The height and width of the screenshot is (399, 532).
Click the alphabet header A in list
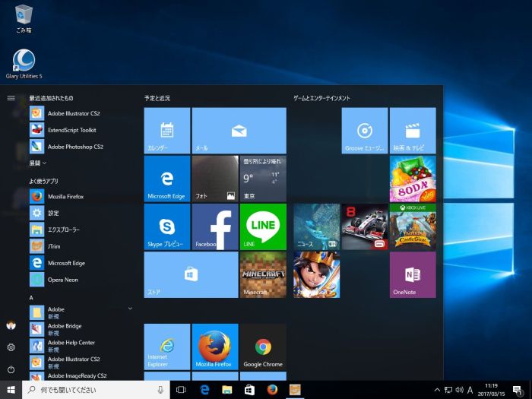[32, 297]
